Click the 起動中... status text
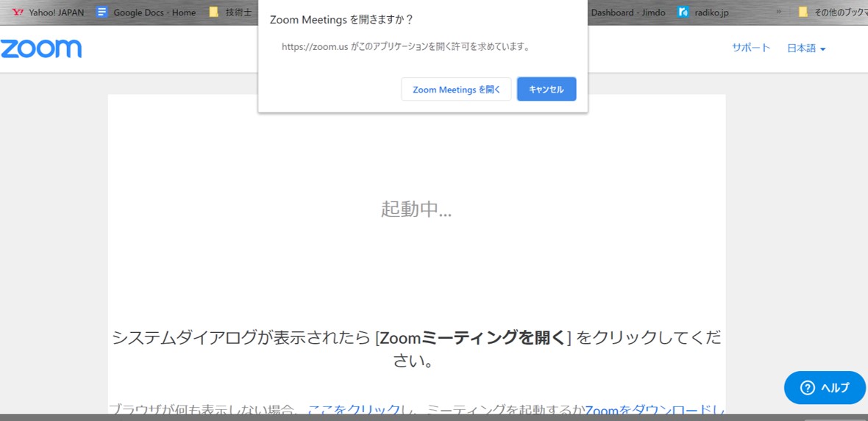This screenshot has width=868, height=421. pyautogui.click(x=416, y=209)
